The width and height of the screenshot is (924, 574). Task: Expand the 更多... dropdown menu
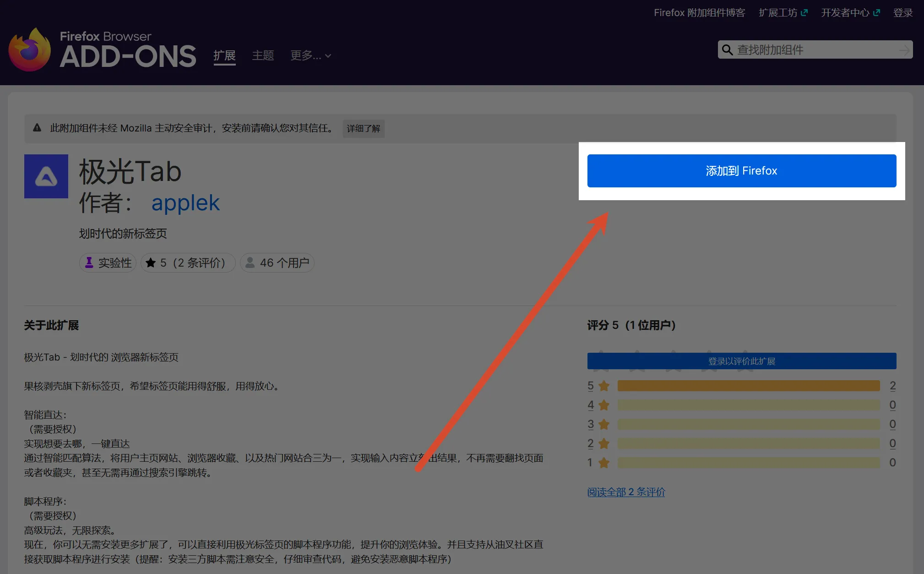pyautogui.click(x=310, y=55)
